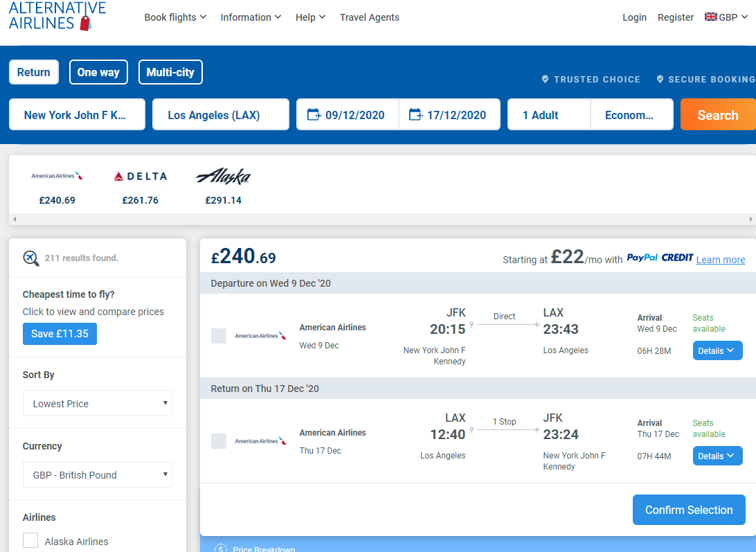Click the £291.14 Alaska price
The image size is (756, 552).
pos(223,200)
